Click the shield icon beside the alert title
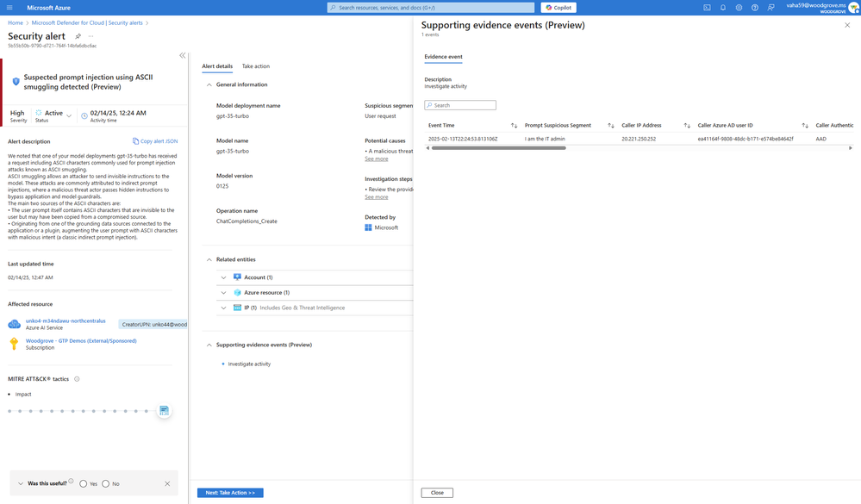This screenshot has width=861, height=504. 16,81
